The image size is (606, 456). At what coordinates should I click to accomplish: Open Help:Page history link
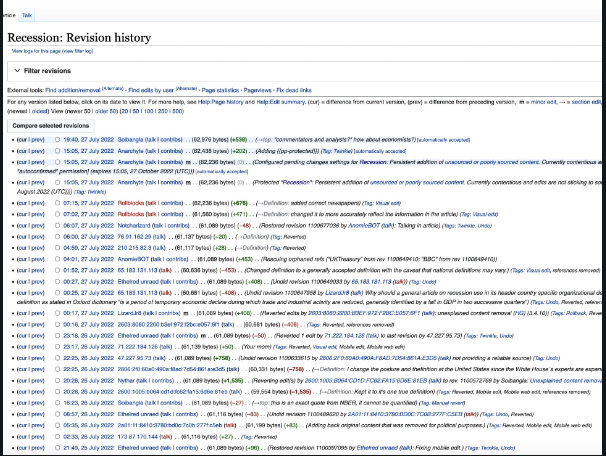(x=220, y=102)
